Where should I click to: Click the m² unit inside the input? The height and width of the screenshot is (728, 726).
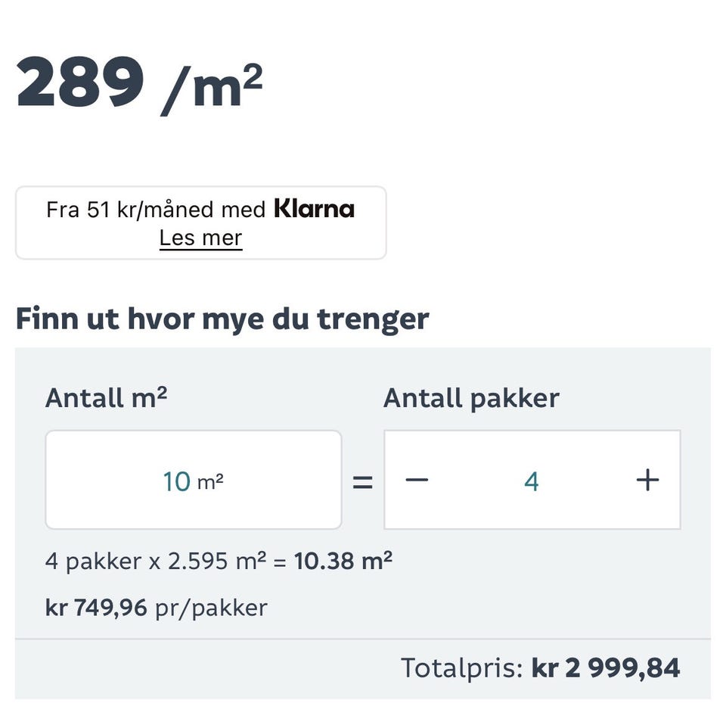[210, 481]
